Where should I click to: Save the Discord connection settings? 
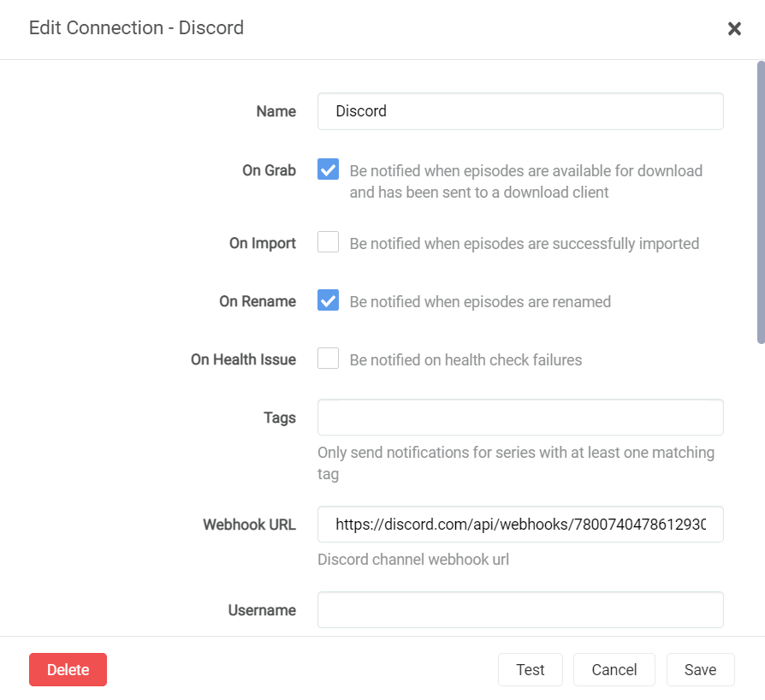tap(700, 669)
